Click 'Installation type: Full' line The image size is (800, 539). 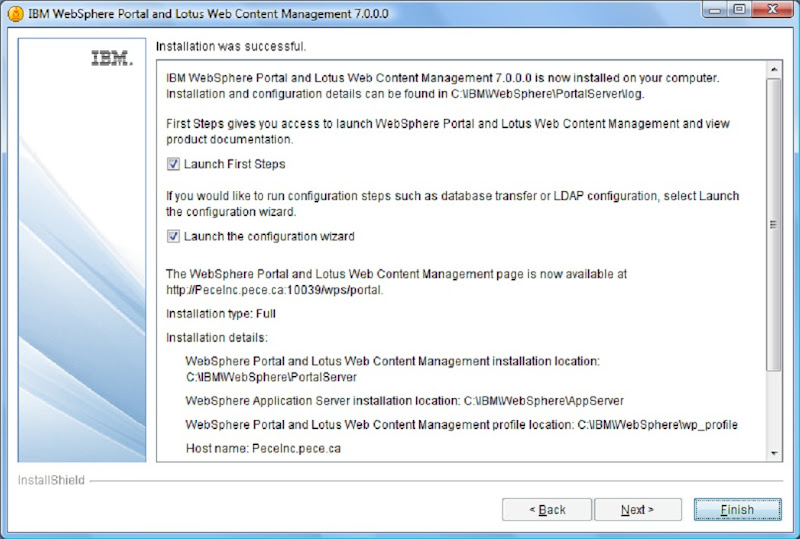click(x=221, y=313)
